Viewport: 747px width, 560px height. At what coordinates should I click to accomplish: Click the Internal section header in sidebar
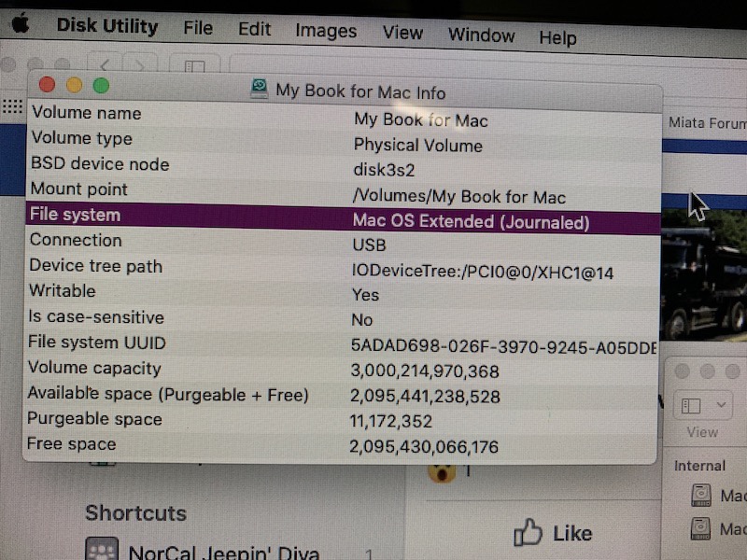(x=699, y=466)
